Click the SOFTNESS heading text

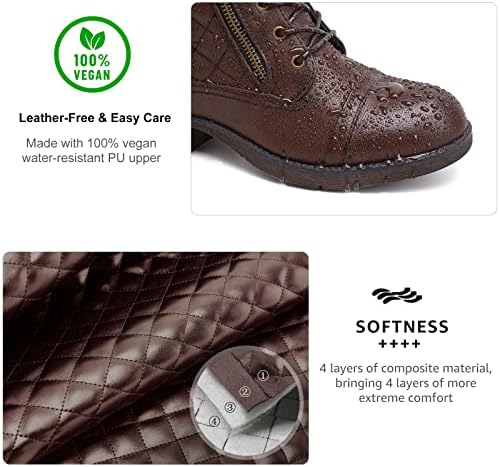click(402, 327)
